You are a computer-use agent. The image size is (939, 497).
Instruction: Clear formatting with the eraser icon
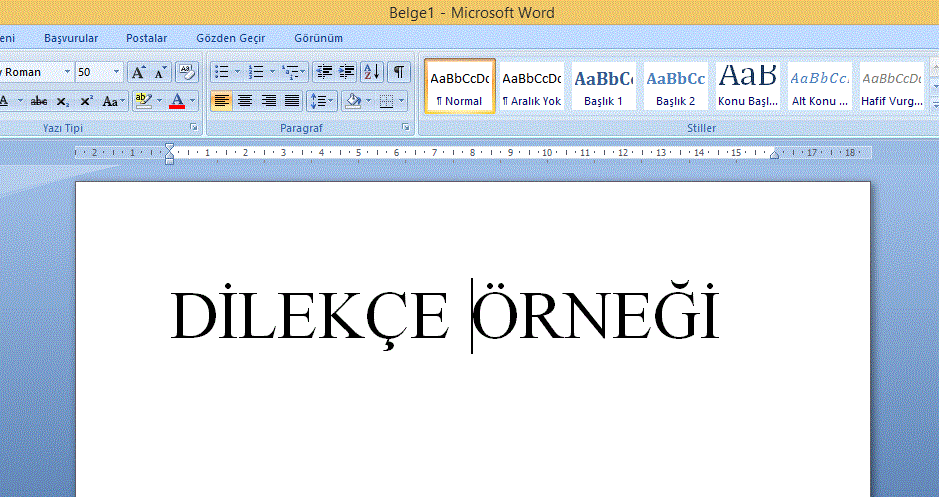click(x=187, y=72)
